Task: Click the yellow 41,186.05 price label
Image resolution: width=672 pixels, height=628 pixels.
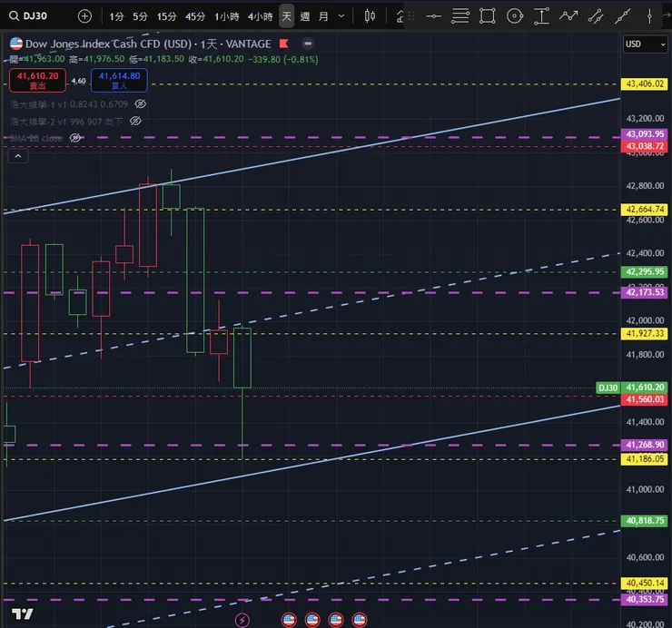Action: (x=645, y=459)
